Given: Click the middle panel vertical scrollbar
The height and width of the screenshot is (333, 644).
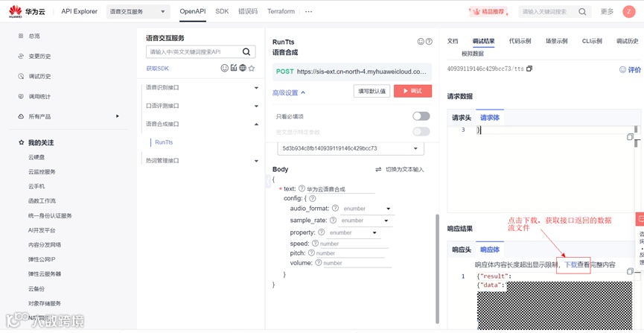Looking at the screenshot, I should coord(436,269).
